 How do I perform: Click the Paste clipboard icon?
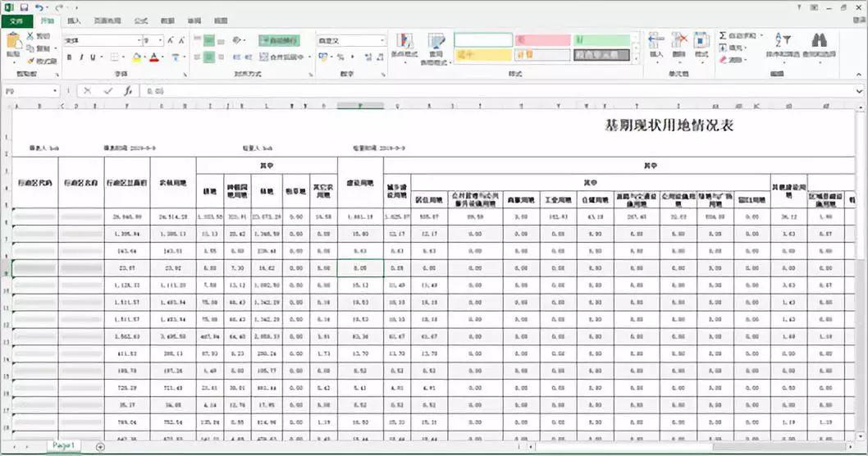[13, 42]
